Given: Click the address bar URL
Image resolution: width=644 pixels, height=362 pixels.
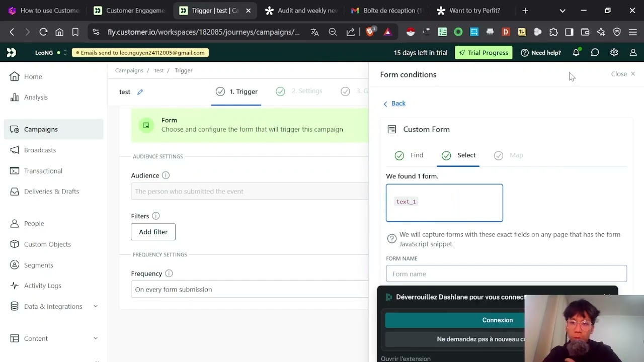Looking at the screenshot, I should [203, 32].
